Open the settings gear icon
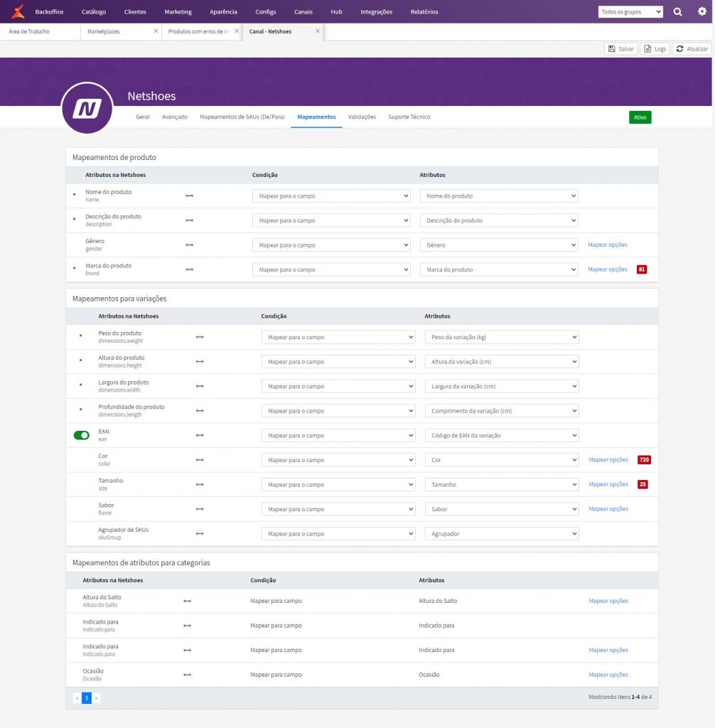Viewport: 715px width, 728px height. 702,11
